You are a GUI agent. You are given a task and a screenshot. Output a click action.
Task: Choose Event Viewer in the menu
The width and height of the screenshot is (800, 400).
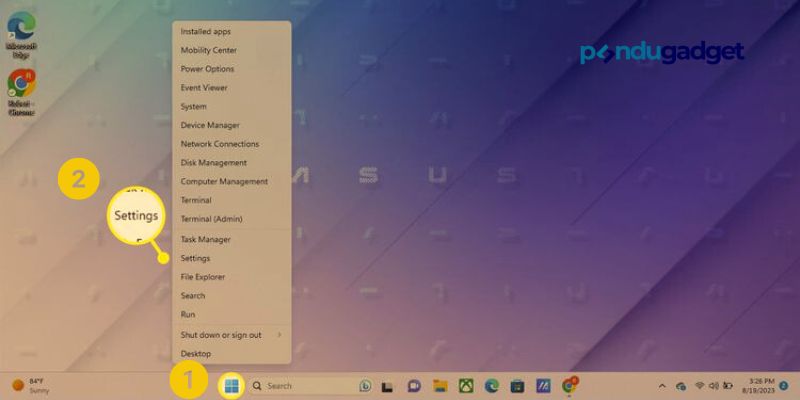(x=232, y=88)
